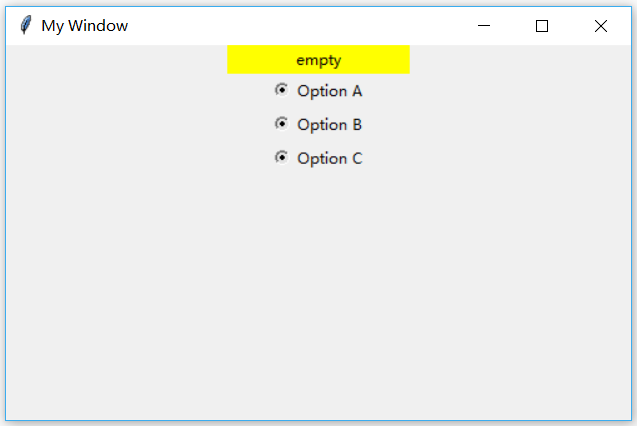Screen dimensions: 637x426
Task: Click blank gray space left of yellow label
Action: pos(117,60)
